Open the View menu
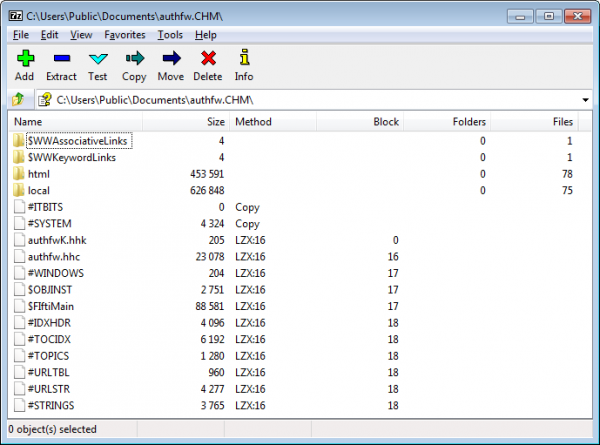Image resolution: width=600 pixels, height=445 pixels. tap(81, 35)
